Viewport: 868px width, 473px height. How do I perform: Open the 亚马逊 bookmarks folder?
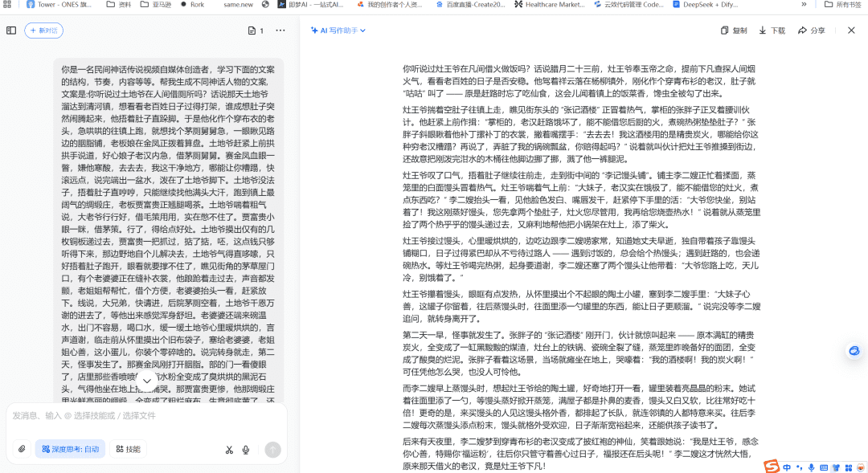click(156, 5)
